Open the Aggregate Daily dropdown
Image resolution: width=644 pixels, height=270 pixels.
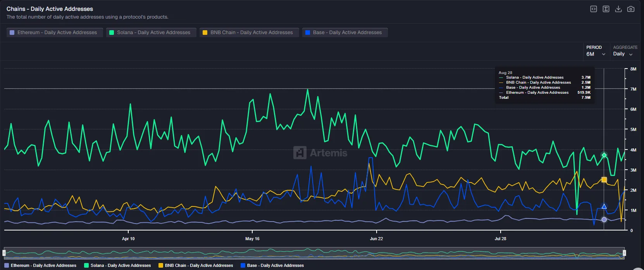tap(623, 54)
